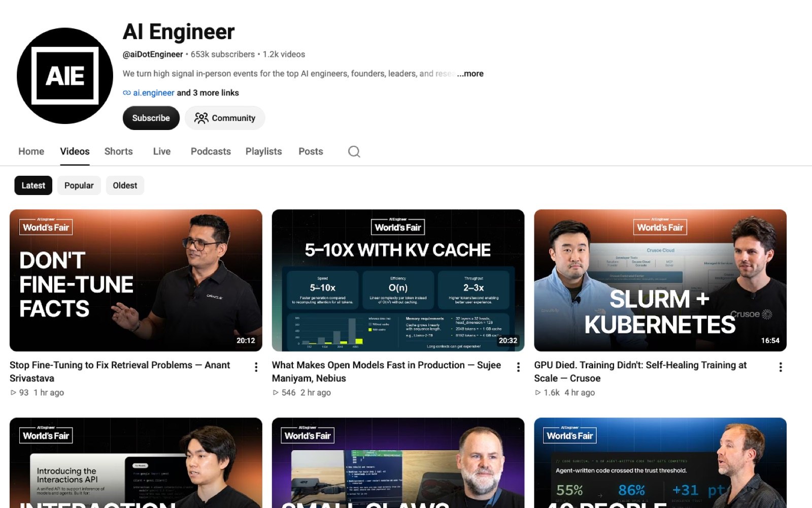The image size is (812, 508).
Task: Click the 1.2k videos count
Action: 284,54
